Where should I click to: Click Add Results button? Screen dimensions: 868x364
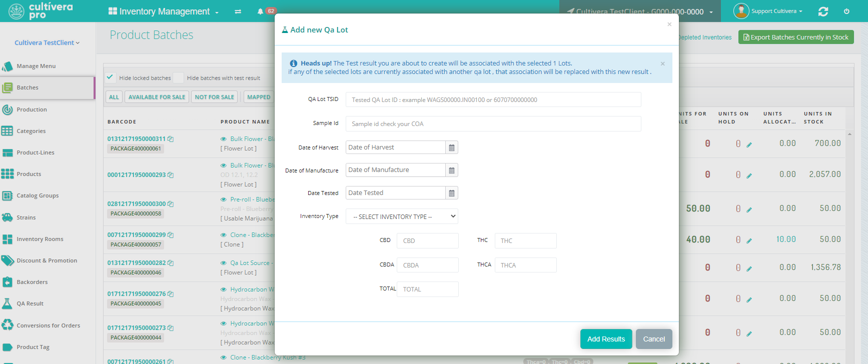click(606, 339)
